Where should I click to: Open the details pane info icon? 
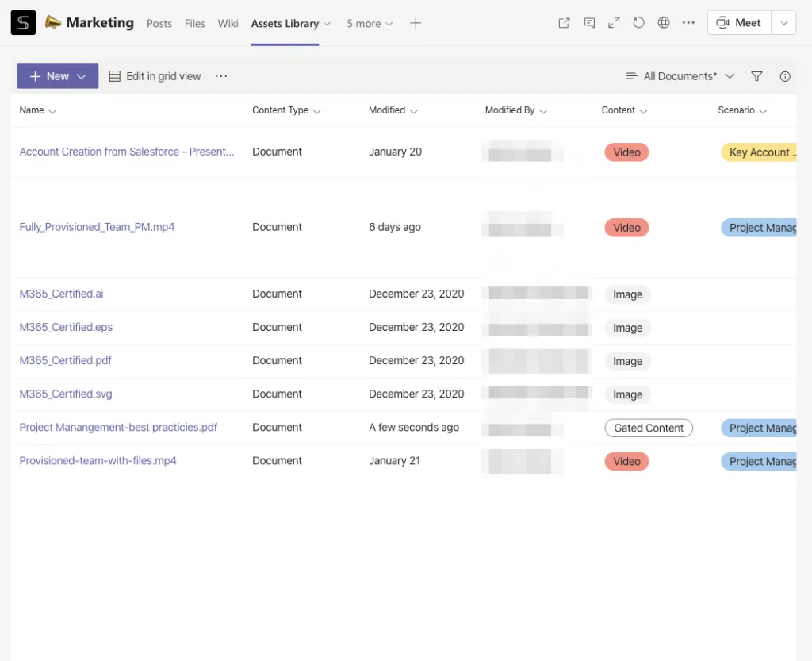[x=785, y=76]
